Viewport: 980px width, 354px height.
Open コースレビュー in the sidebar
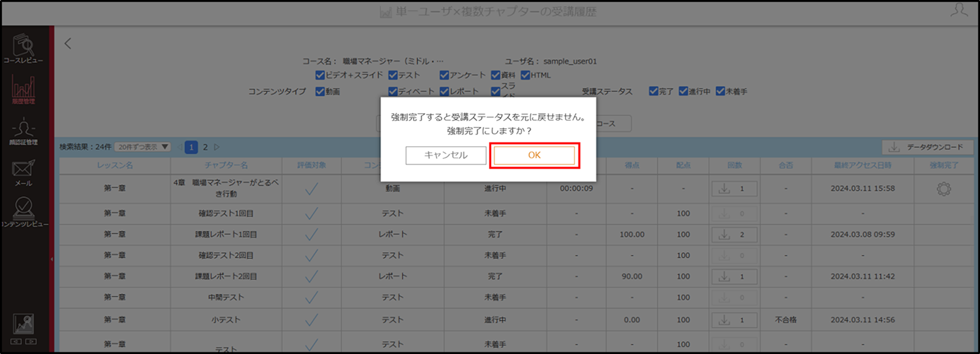[23, 49]
